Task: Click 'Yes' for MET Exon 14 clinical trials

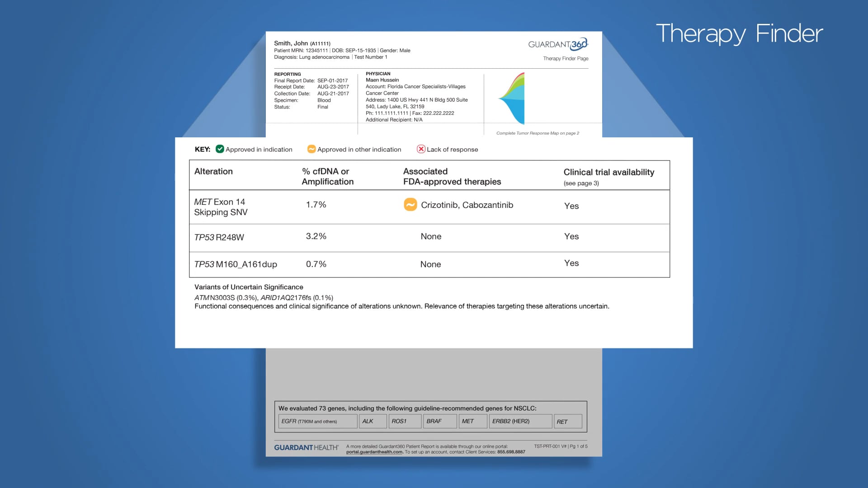Action: (571, 206)
